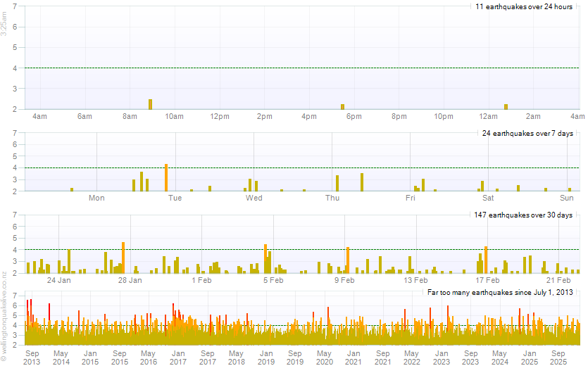Click the earthquake bar just before 6pm

(x=342, y=106)
